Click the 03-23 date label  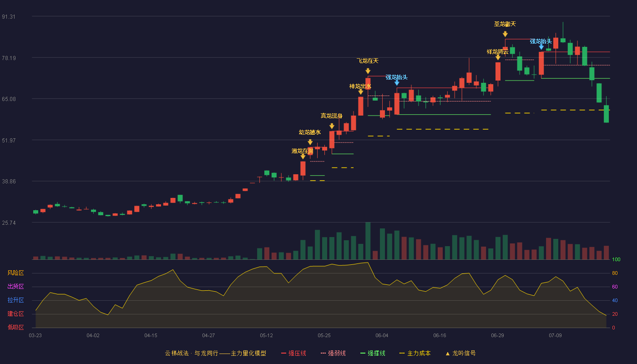35,335
